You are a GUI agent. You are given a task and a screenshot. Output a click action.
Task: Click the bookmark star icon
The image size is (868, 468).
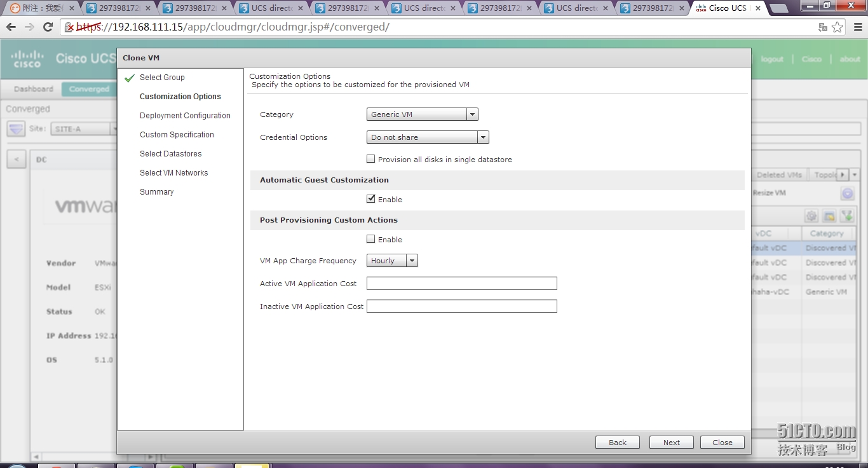click(837, 27)
